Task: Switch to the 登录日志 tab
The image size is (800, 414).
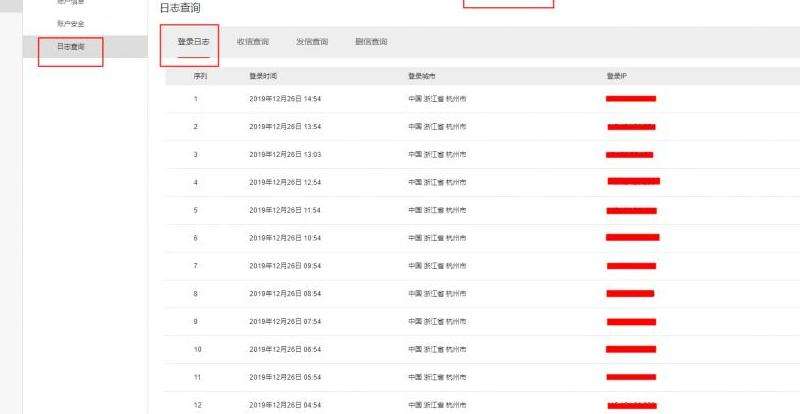Action: click(x=193, y=42)
